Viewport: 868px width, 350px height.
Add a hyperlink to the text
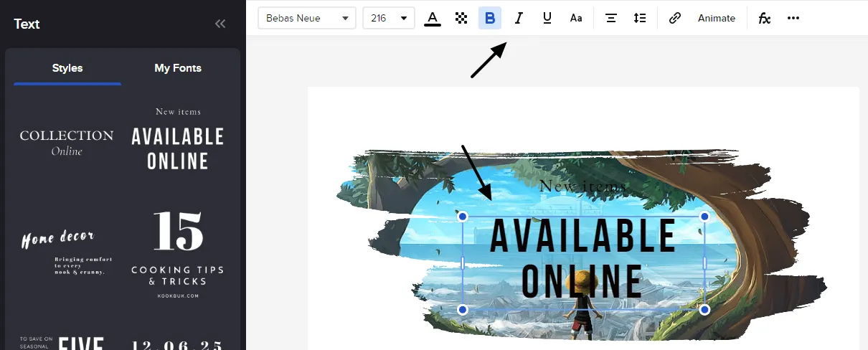(675, 18)
